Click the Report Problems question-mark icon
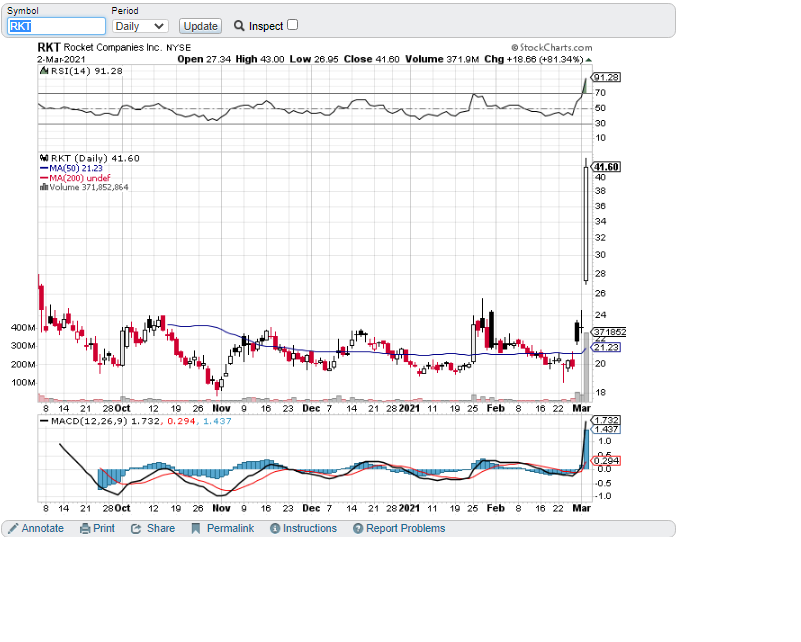 point(358,529)
